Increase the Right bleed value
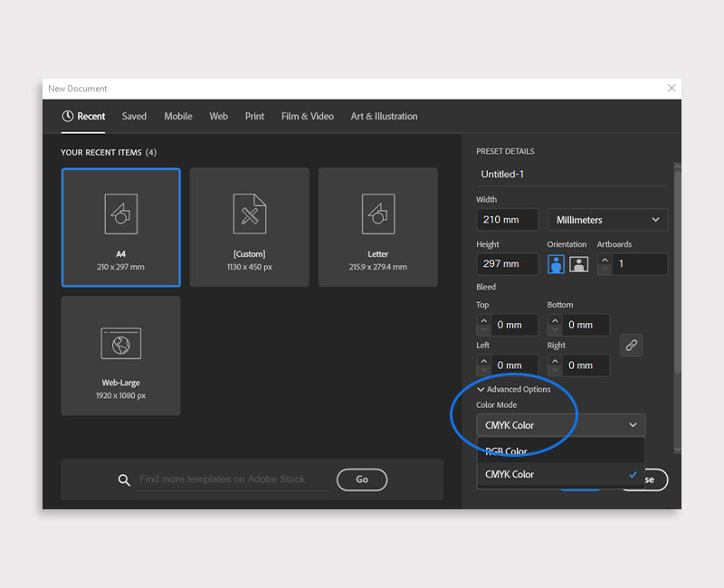The height and width of the screenshot is (588, 724). (555, 361)
